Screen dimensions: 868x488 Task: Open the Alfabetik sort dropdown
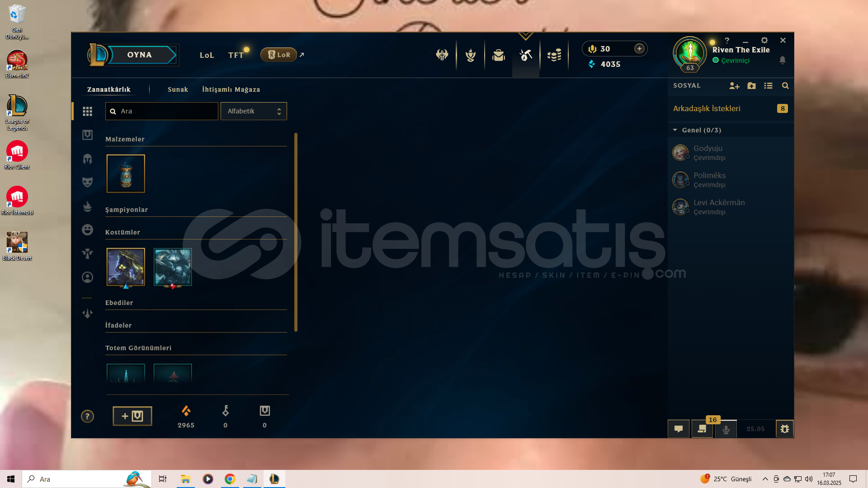(x=254, y=111)
